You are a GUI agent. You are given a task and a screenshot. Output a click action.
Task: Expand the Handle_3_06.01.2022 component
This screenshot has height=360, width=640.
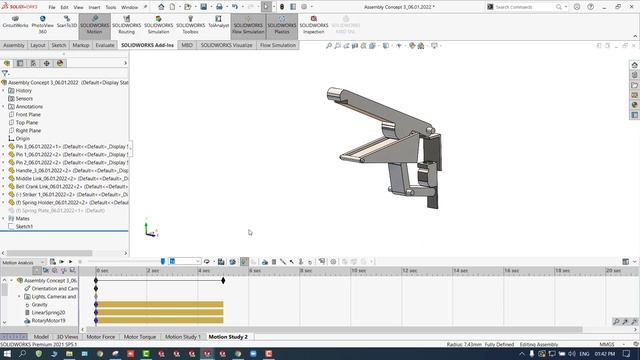[4, 171]
